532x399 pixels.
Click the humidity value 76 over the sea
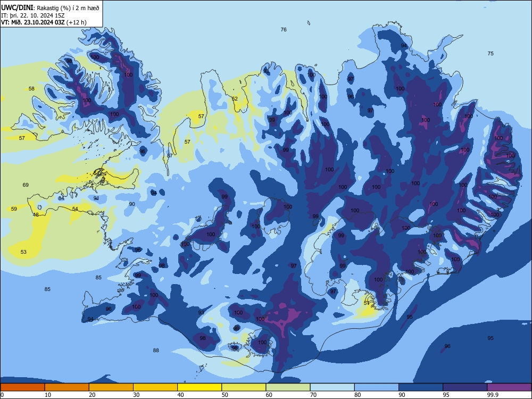[x=284, y=29]
